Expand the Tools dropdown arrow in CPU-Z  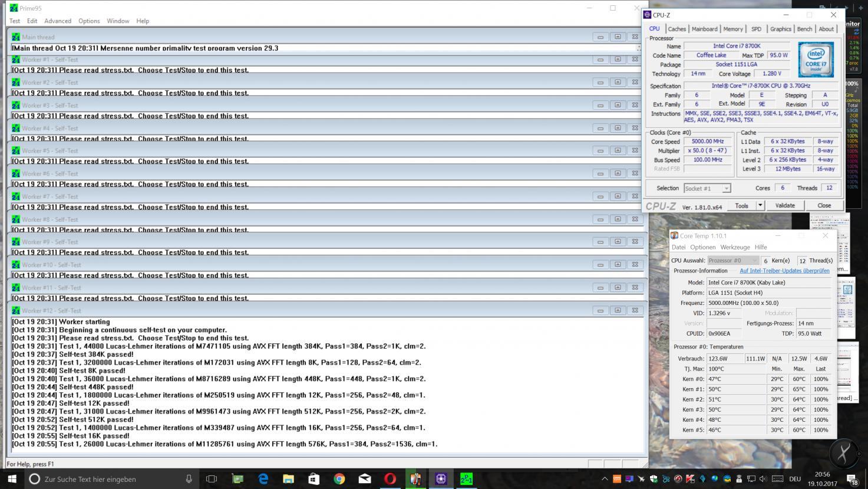click(760, 205)
